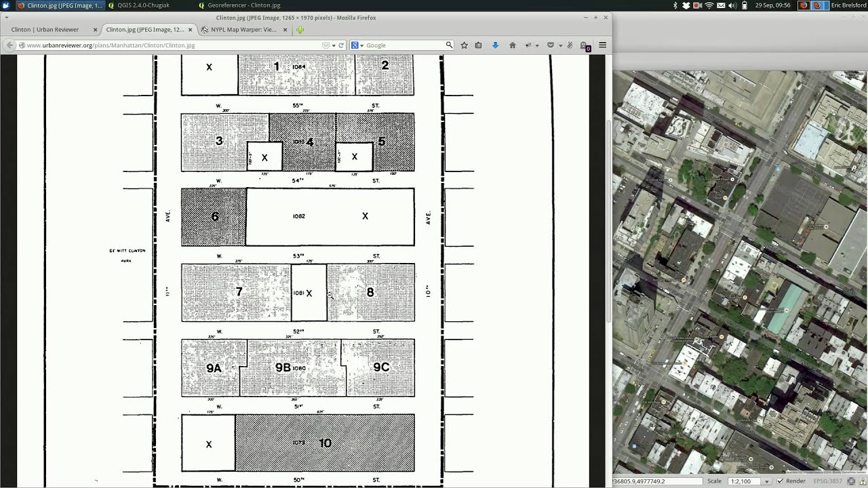Open the Dropbox tray icon
The height and width of the screenshot is (488, 868).
click(686, 5)
